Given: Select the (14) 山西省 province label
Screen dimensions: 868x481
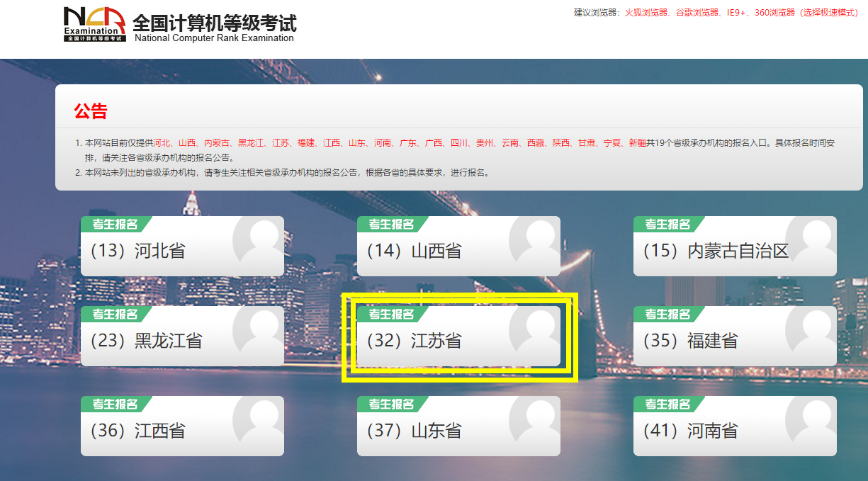Looking at the screenshot, I should [414, 251].
